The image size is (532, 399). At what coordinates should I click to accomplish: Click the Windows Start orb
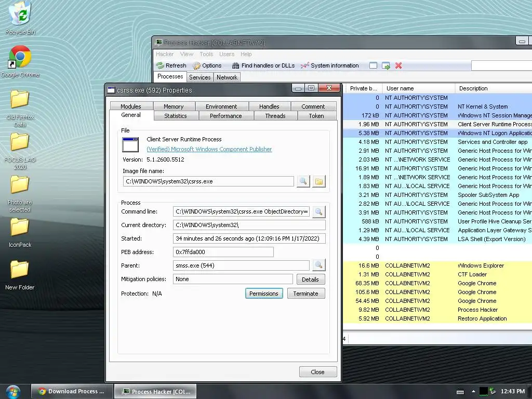13,392
